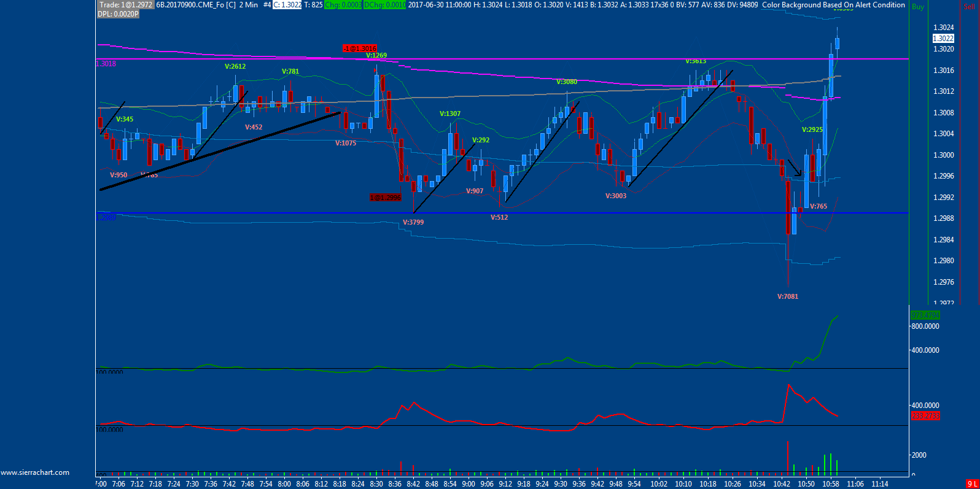Click the small black arrow drawing near 10:46
Viewport: 980px width, 489px height.
795,168
